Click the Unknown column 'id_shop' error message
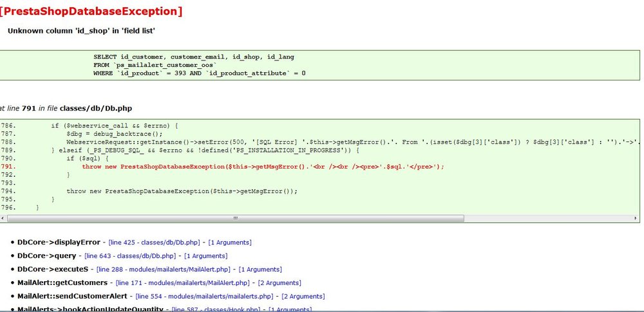This screenshot has height=312, width=644. coord(81,31)
